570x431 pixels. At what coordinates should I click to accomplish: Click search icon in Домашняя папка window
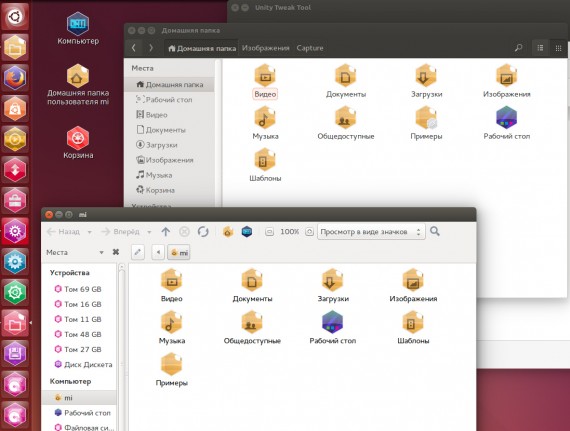[519, 48]
